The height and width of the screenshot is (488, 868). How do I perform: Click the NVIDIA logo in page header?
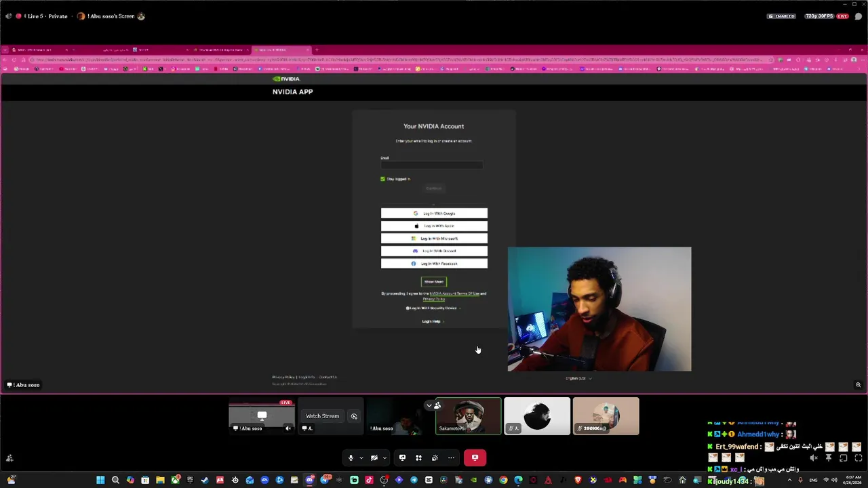point(286,79)
